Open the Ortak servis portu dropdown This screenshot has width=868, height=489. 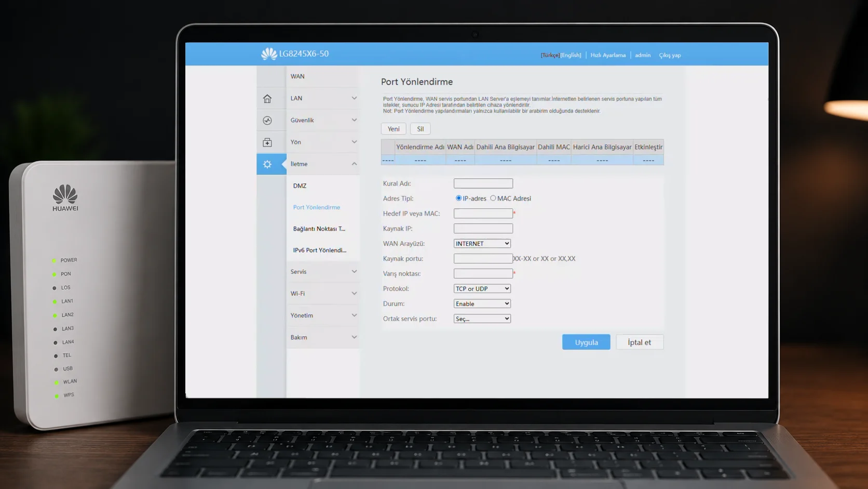(x=482, y=319)
